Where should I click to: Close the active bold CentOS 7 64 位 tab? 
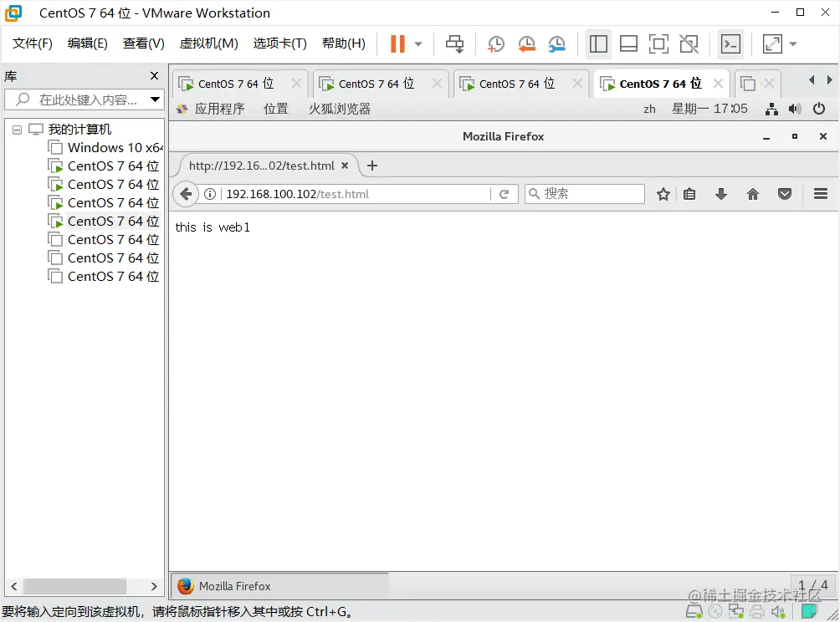click(x=719, y=84)
